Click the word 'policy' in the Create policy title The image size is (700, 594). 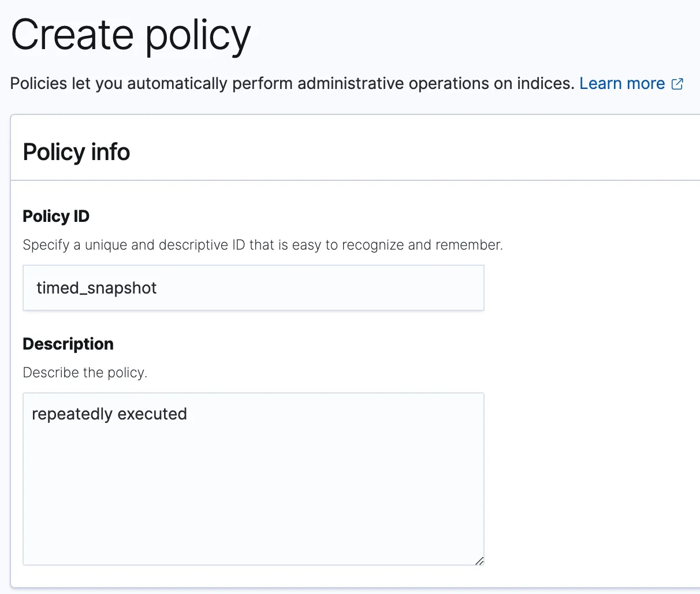point(198,36)
